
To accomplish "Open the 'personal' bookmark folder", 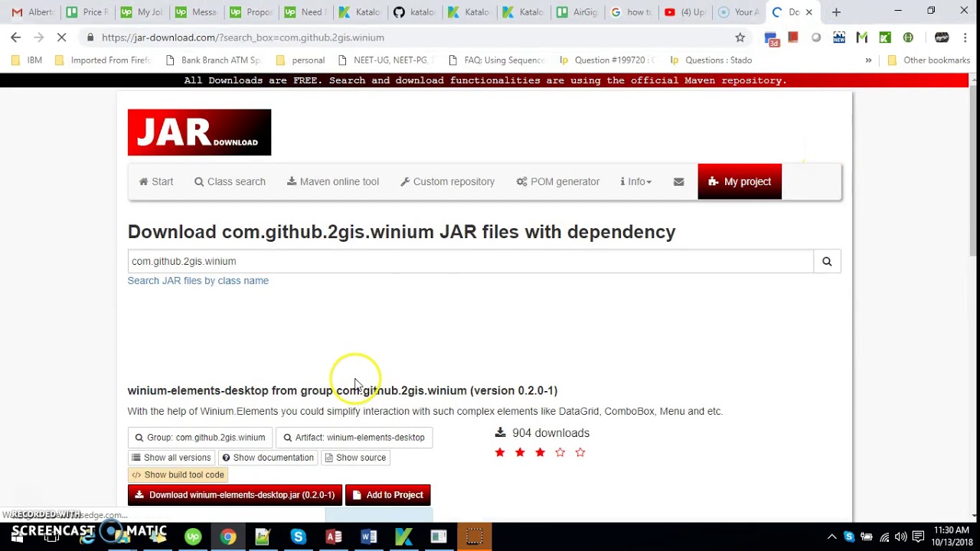I will pos(300,60).
